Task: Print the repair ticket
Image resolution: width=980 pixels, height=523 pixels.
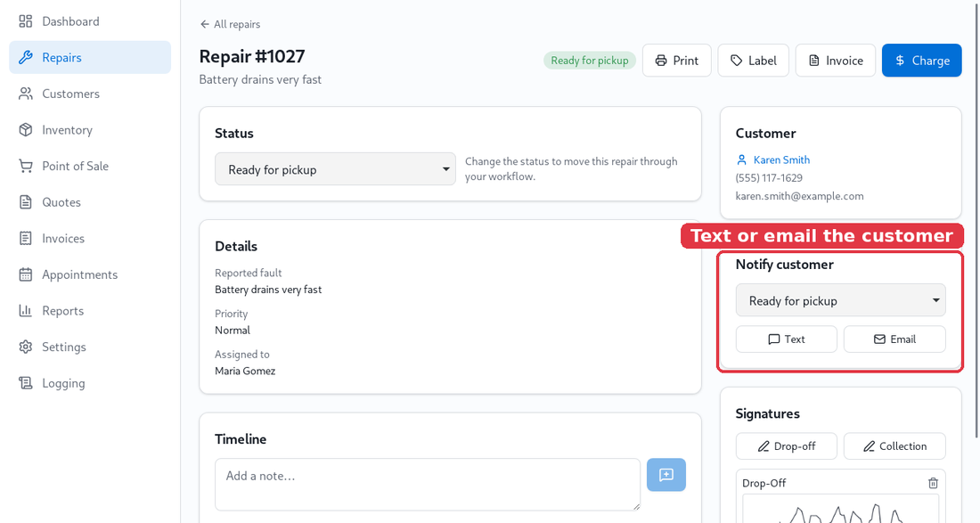Action: tap(676, 61)
